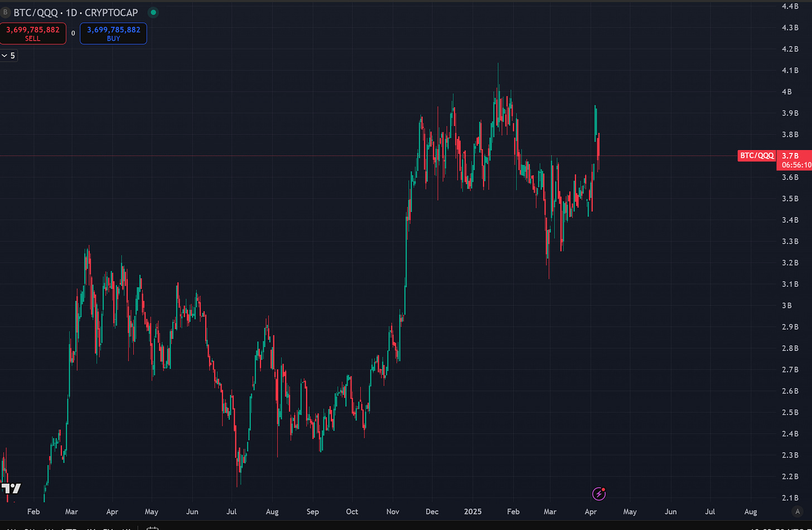This screenshot has height=530, width=812.
Task: Click the green market status dot
Action: pyautogui.click(x=154, y=12)
